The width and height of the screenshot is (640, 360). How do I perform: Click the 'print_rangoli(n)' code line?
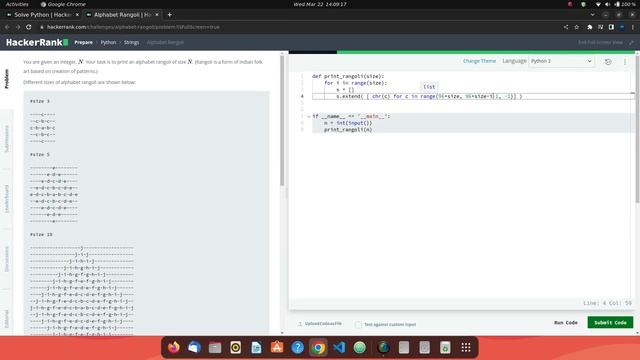pos(348,130)
